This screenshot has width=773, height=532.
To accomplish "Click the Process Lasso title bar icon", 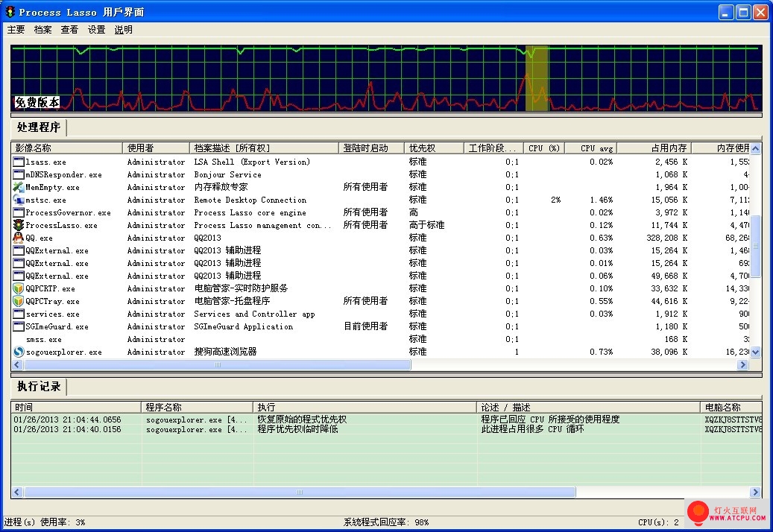I will click(x=10, y=11).
